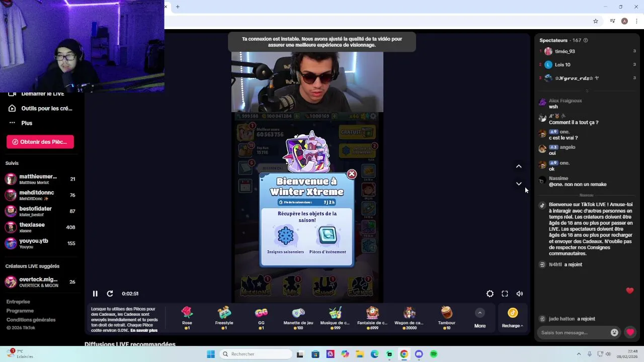Open matthieumer... followed account
The width and height of the screenshot is (644, 362).
click(40, 179)
